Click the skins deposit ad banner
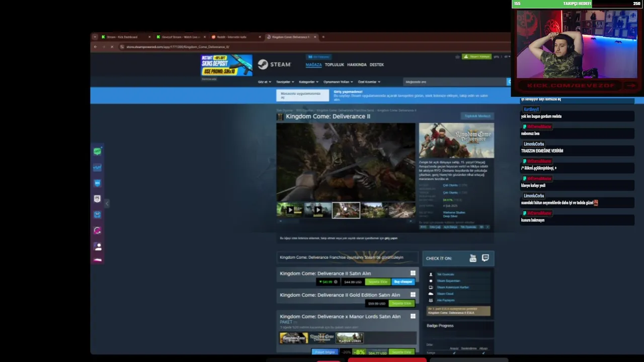Screen dimensions: 644x362 coord(226,65)
